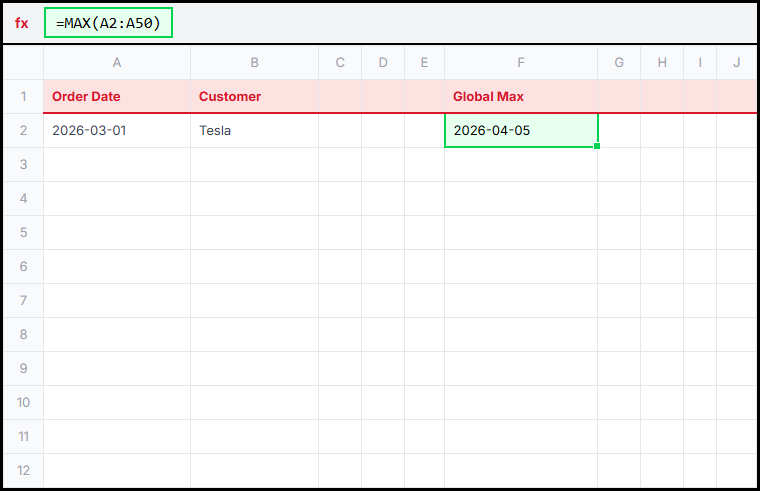Click the Global Max header cell
The height and width of the screenshot is (491, 760).
(521, 97)
